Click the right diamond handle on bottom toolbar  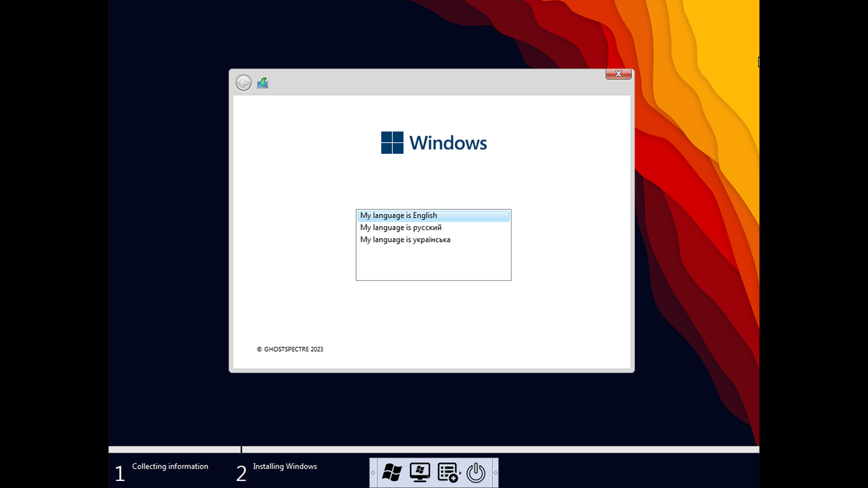[495, 473]
